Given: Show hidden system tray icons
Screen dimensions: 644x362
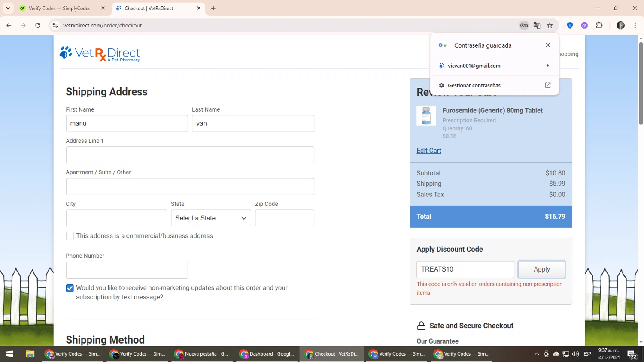Looking at the screenshot, I should coord(537,354).
